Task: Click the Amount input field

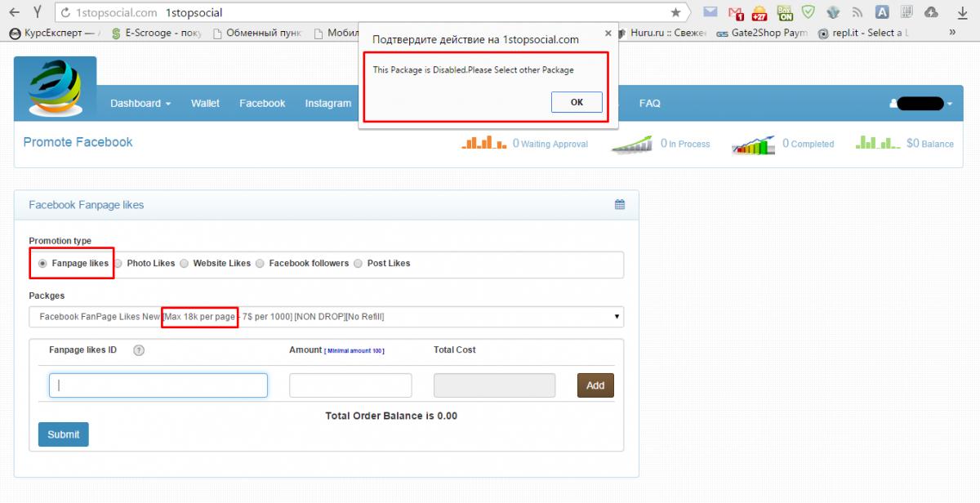Action: 350,385
